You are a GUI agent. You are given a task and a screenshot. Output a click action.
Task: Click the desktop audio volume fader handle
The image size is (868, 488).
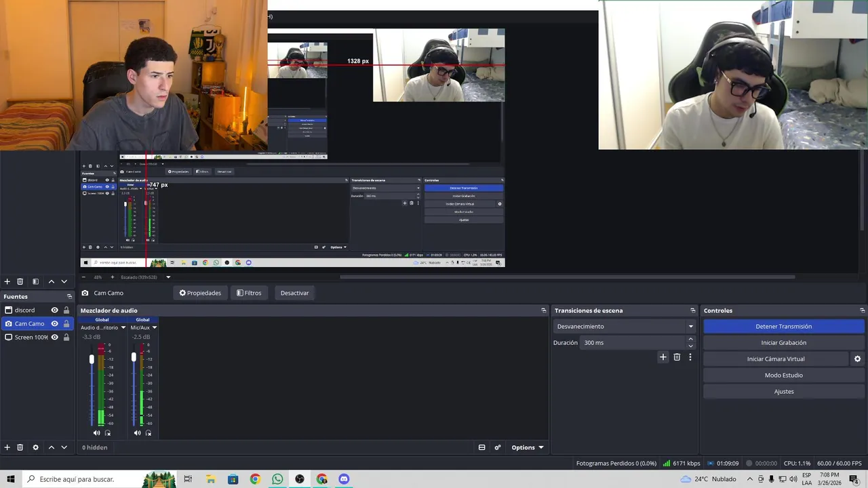point(92,358)
